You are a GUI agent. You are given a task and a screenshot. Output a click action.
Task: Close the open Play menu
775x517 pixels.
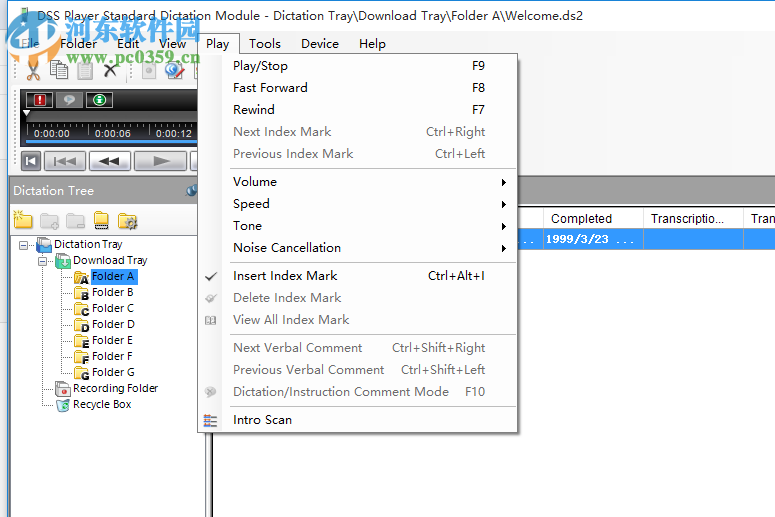[217, 44]
